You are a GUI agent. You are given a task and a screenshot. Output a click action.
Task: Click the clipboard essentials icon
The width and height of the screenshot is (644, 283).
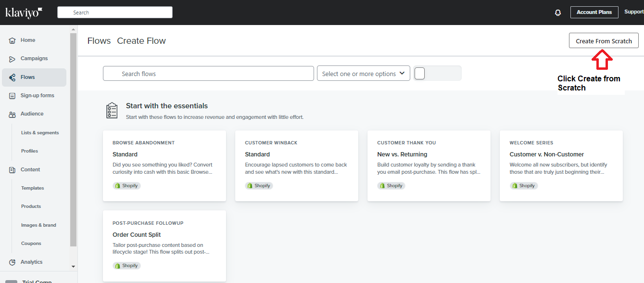112,110
